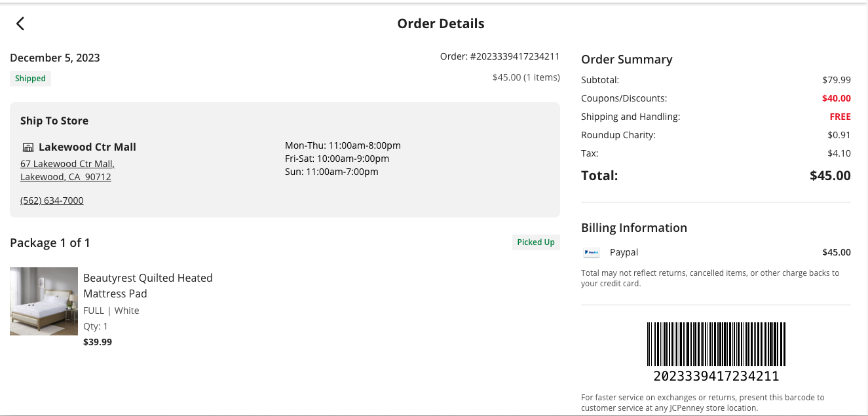Click the Shipped status badge
This screenshot has width=868, height=416.
(x=30, y=79)
